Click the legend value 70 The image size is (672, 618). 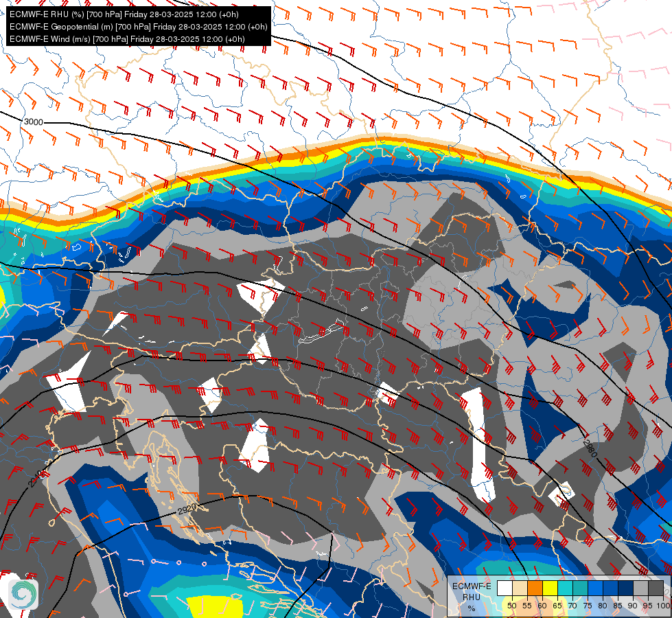coord(572,606)
